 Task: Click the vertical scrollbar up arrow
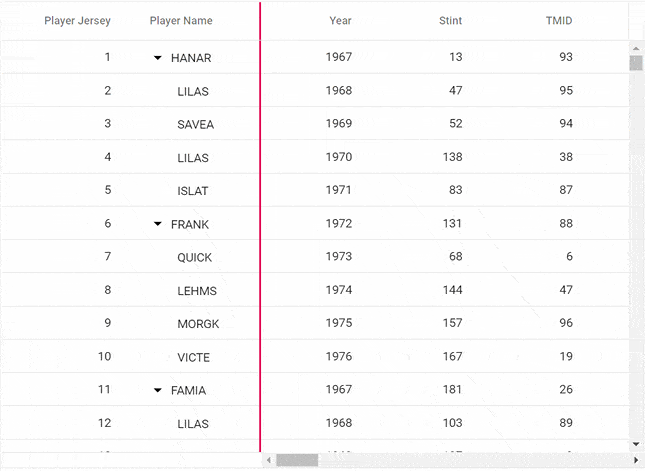pyautogui.click(x=636, y=47)
